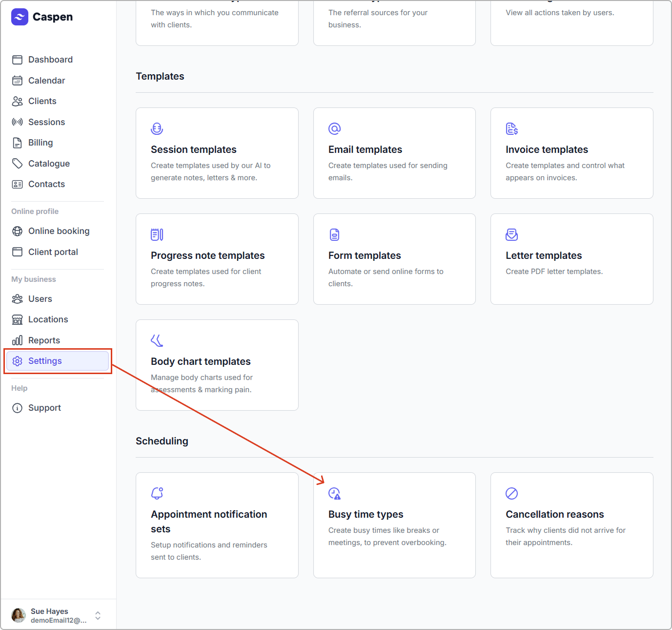Open the Online booking sidebar item

[x=59, y=231]
